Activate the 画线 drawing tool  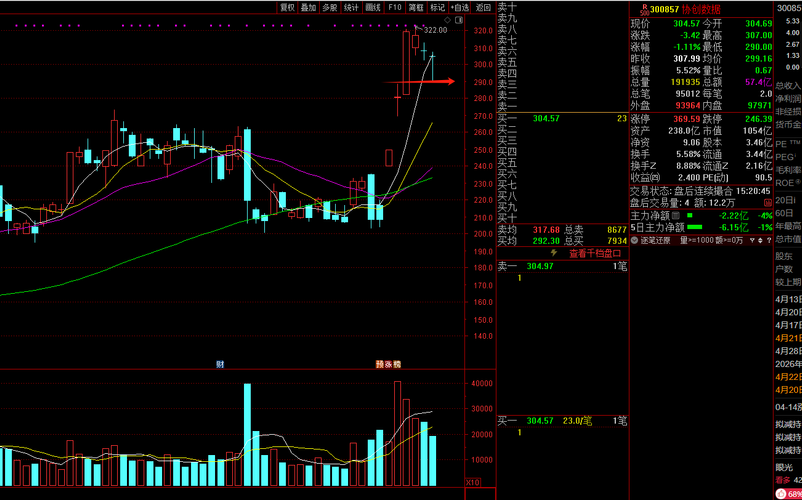pyautogui.click(x=373, y=7)
